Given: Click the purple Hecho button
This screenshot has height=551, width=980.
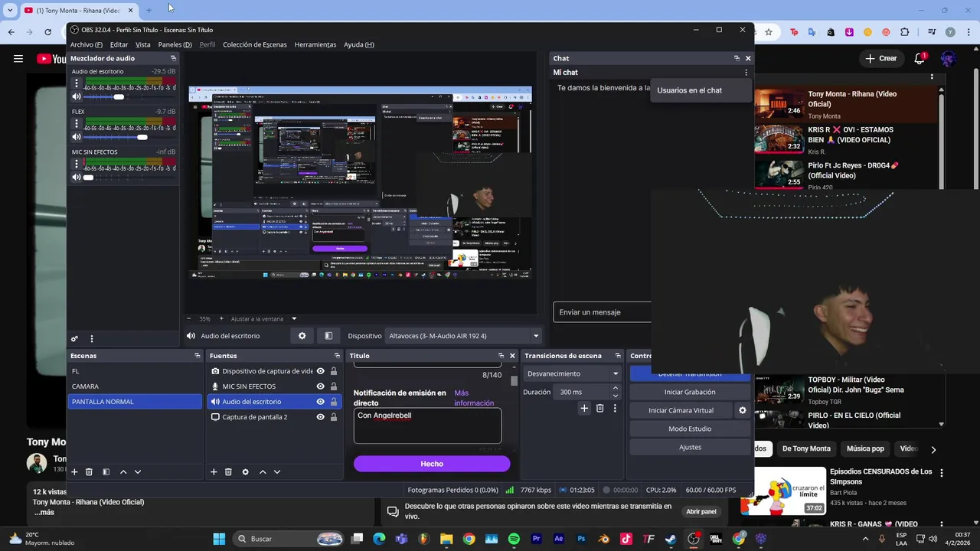Looking at the screenshot, I should point(432,464).
